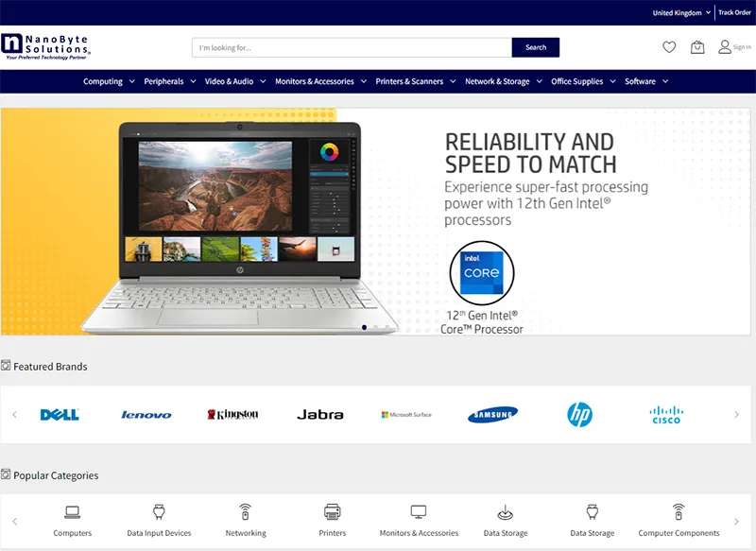
Task: Open Monitors & Accessories label in navigation bar
Action: click(315, 81)
